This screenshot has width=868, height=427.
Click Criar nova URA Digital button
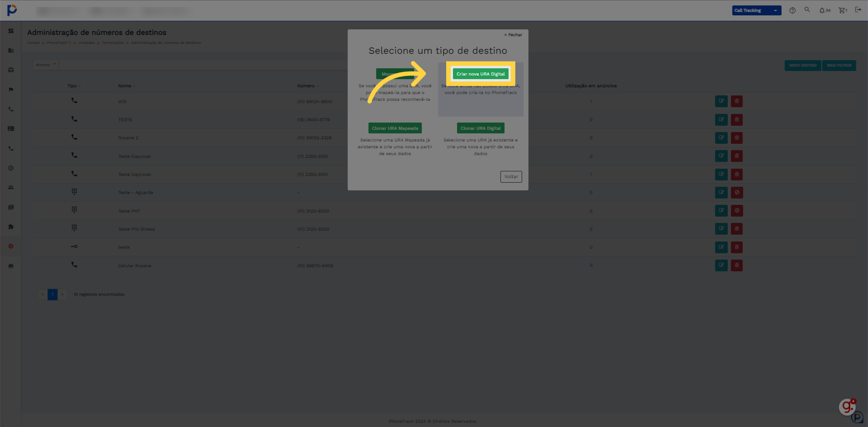point(481,74)
